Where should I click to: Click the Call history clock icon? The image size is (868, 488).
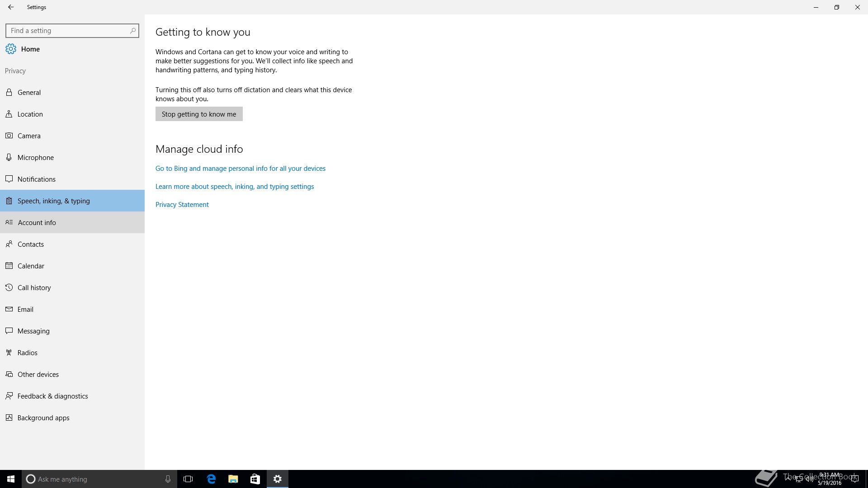coord(9,287)
